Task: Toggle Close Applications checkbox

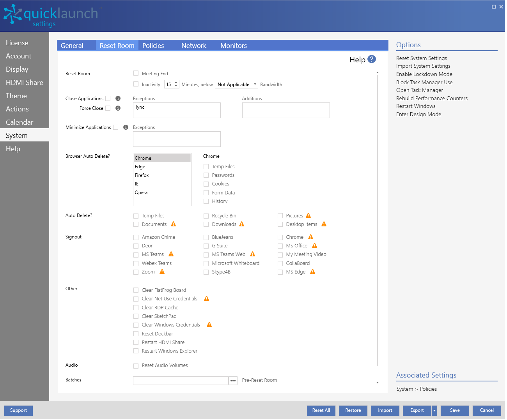Action: coord(108,99)
